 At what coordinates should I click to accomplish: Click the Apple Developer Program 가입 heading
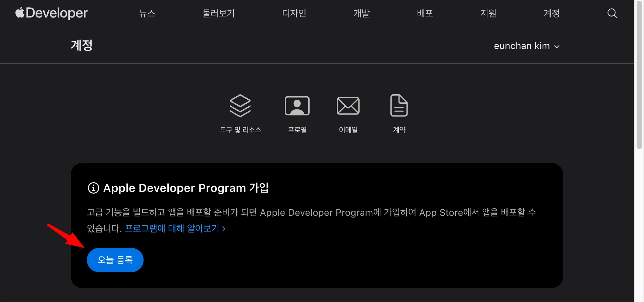186,188
